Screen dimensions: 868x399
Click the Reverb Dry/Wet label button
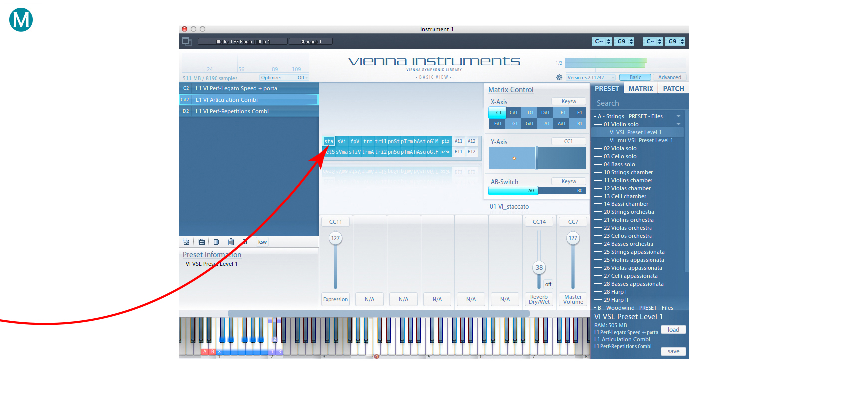pos(539,299)
